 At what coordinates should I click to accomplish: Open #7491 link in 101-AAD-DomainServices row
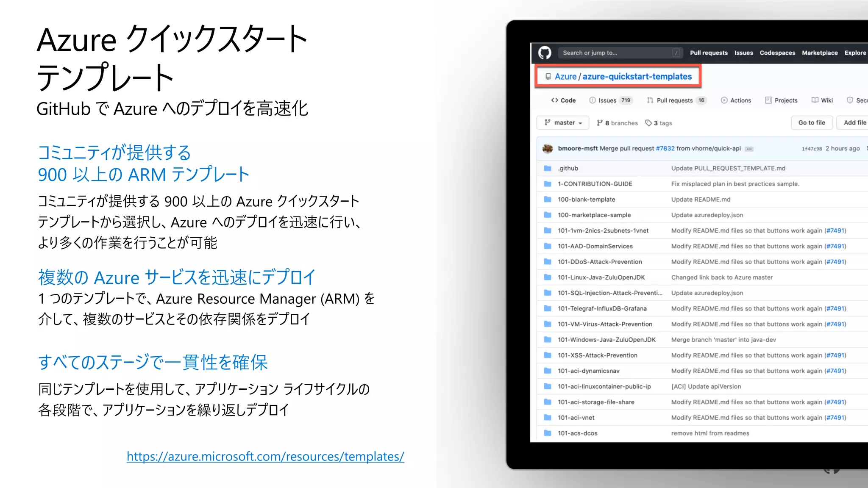pyautogui.click(x=835, y=247)
